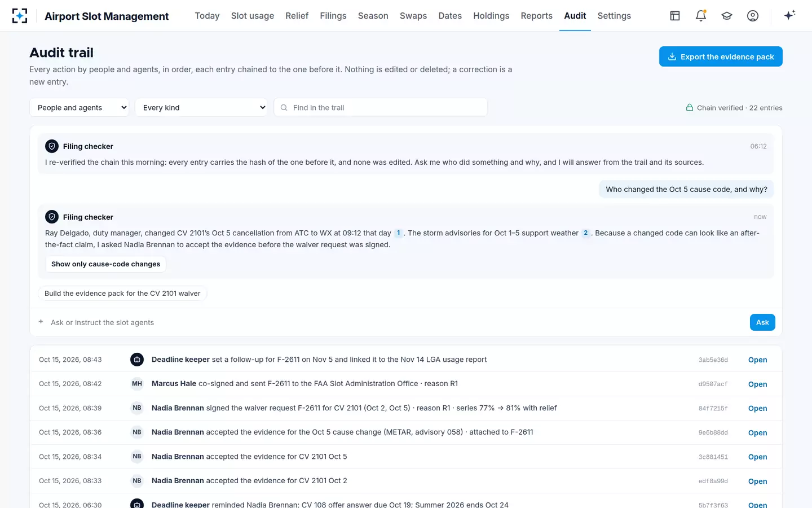Click NB avatar on the 08:36 row
The width and height of the screenshot is (812, 508).
(x=137, y=432)
